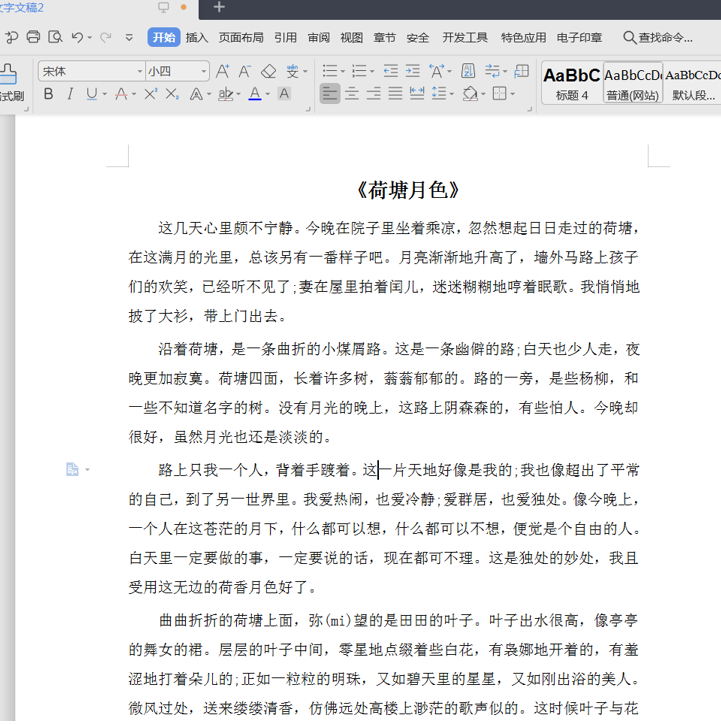Align text right
Screen dimensions: 721x724
coord(373,94)
